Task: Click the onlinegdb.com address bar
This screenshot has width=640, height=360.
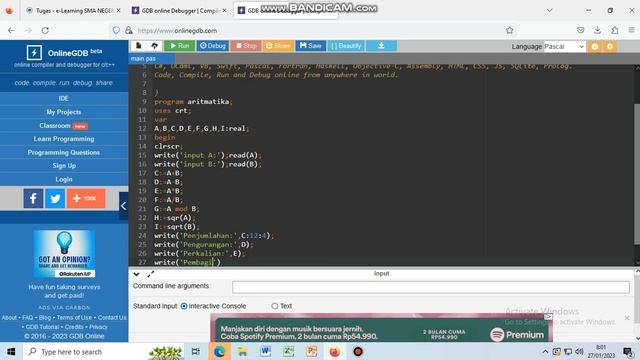Action: 314,31
